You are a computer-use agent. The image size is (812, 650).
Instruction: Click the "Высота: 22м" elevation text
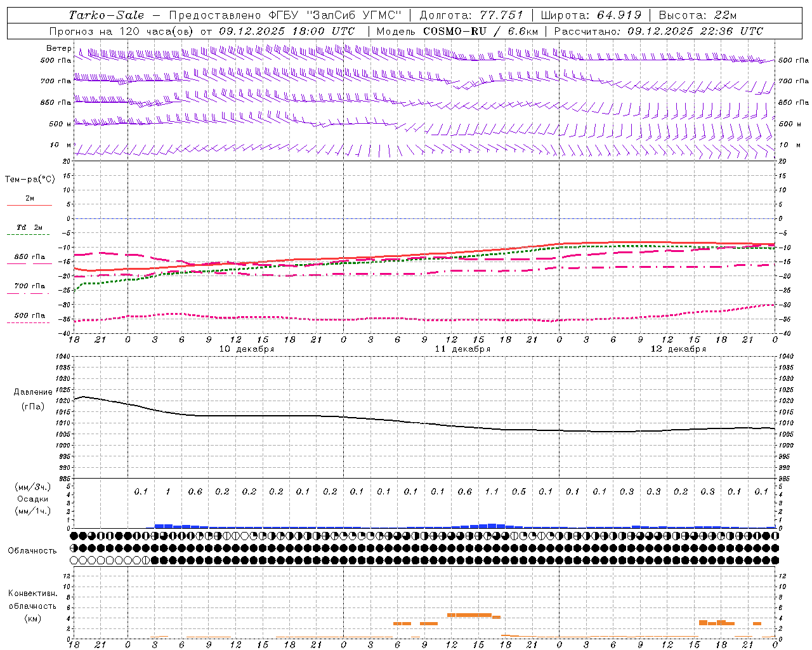click(698, 15)
